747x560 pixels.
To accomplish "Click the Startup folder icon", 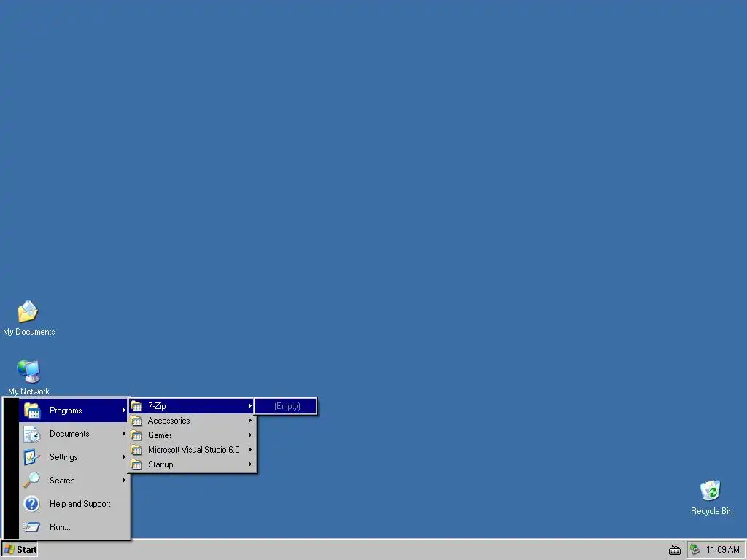I will pyautogui.click(x=136, y=464).
